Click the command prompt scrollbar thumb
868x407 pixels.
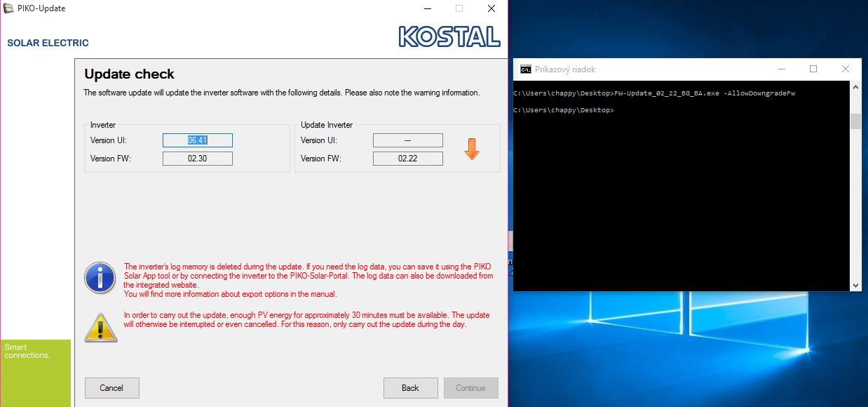coord(855,121)
